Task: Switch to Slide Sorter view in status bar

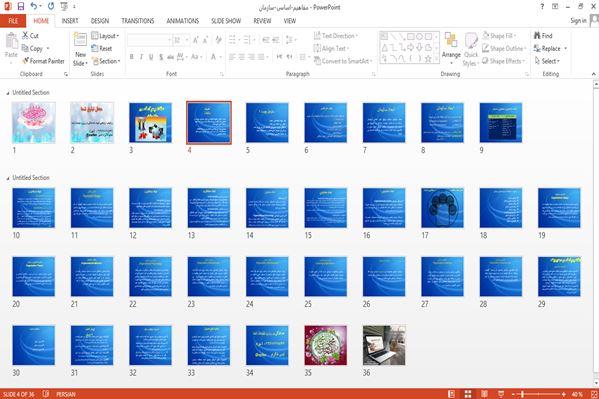Action: [468, 394]
